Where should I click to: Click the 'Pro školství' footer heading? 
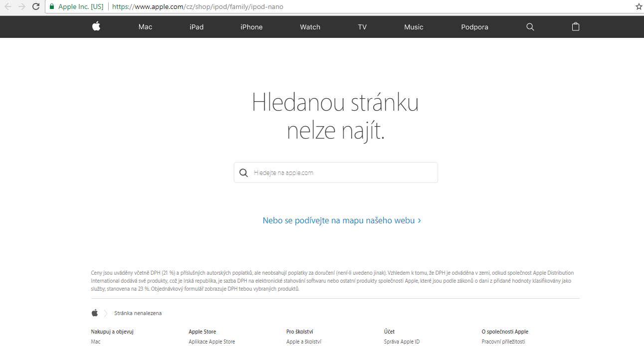pos(300,332)
